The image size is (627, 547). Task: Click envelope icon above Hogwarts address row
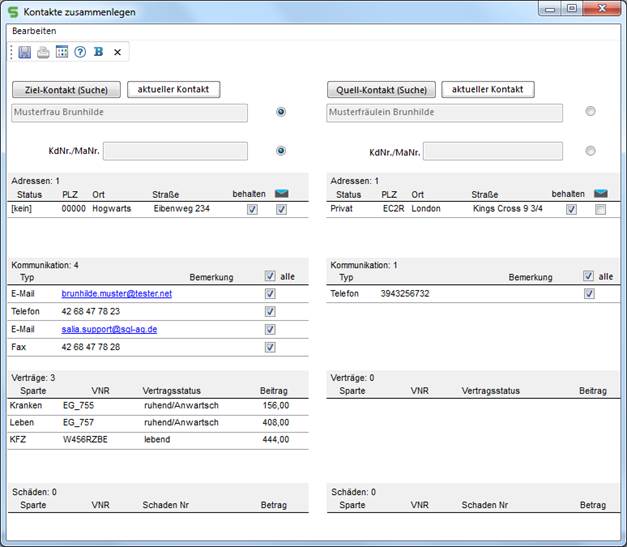point(282,194)
